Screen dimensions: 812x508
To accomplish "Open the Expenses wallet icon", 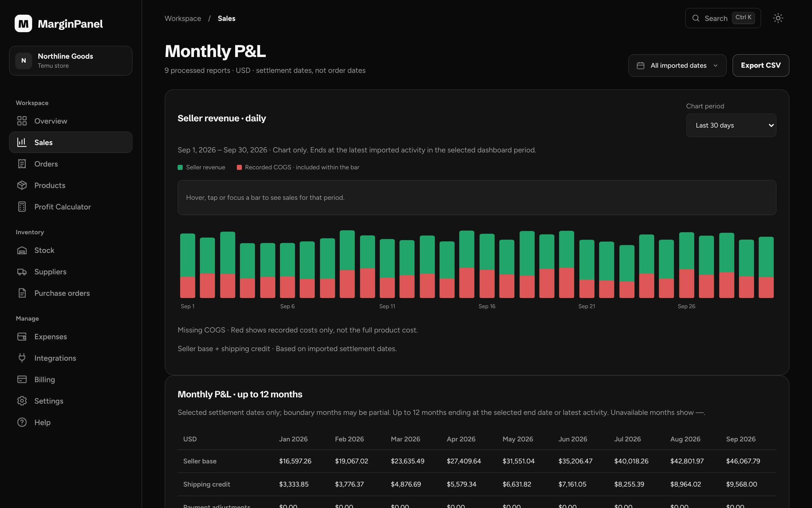I will click(x=22, y=337).
